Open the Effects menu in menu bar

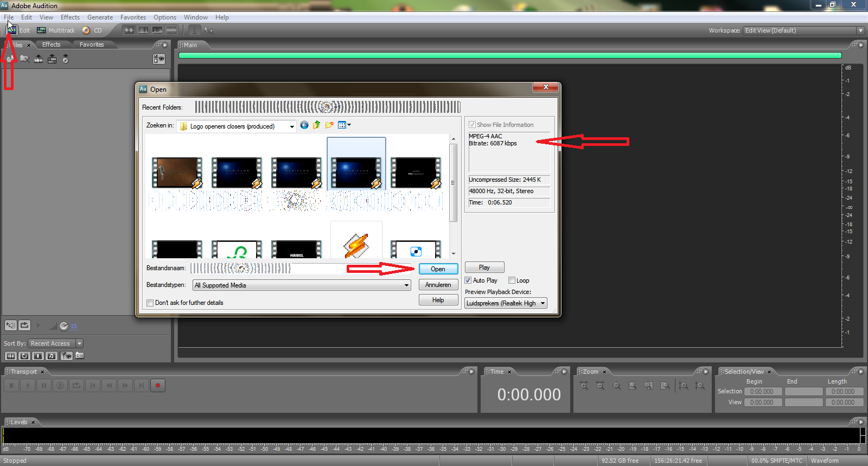(70, 17)
